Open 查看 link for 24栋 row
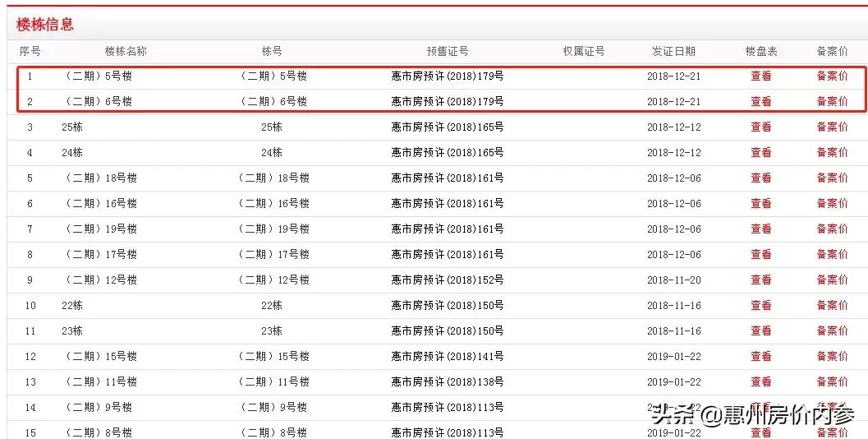The width and height of the screenshot is (868, 439). coord(760,152)
